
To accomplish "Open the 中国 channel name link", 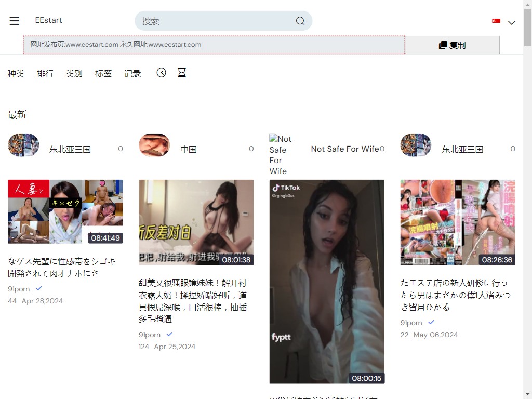I will (x=188, y=149).
